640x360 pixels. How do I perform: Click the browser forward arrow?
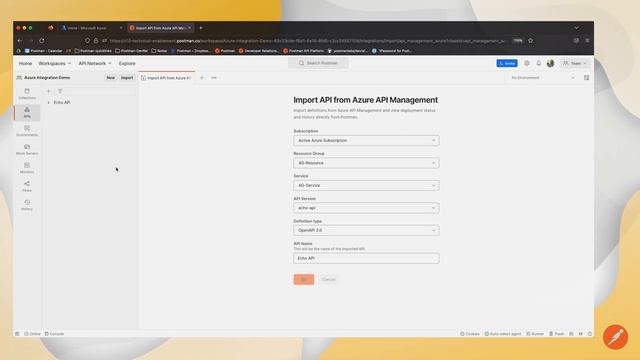pyautogui.click(x=31, y=40)
